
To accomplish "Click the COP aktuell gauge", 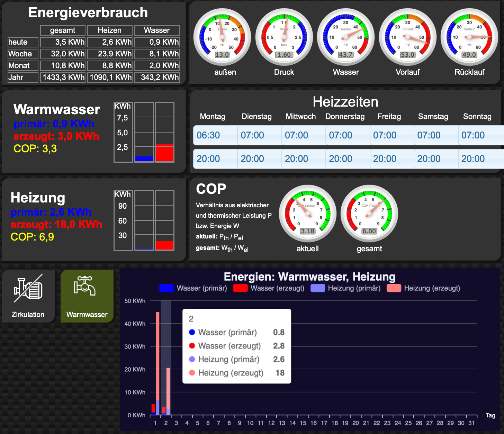I will click(307, 214).
